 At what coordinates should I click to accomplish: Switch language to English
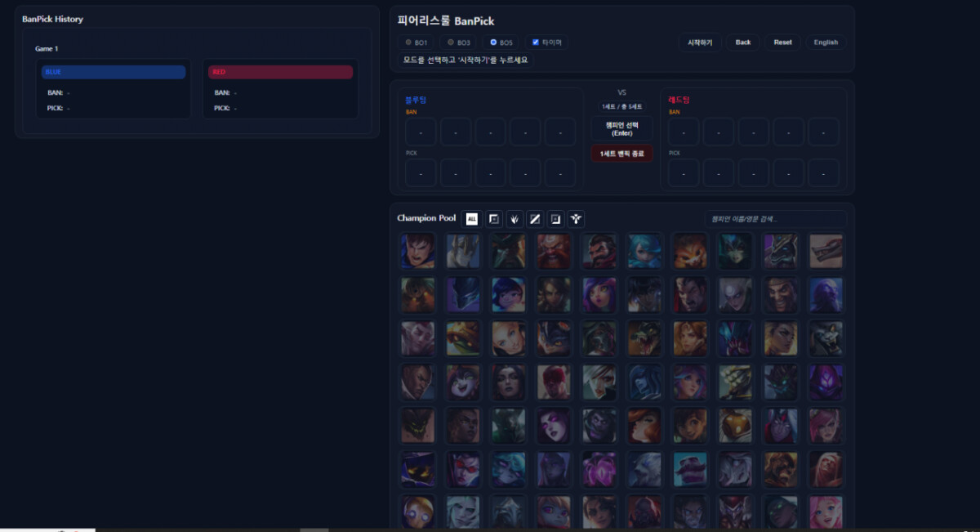[826, 42]
